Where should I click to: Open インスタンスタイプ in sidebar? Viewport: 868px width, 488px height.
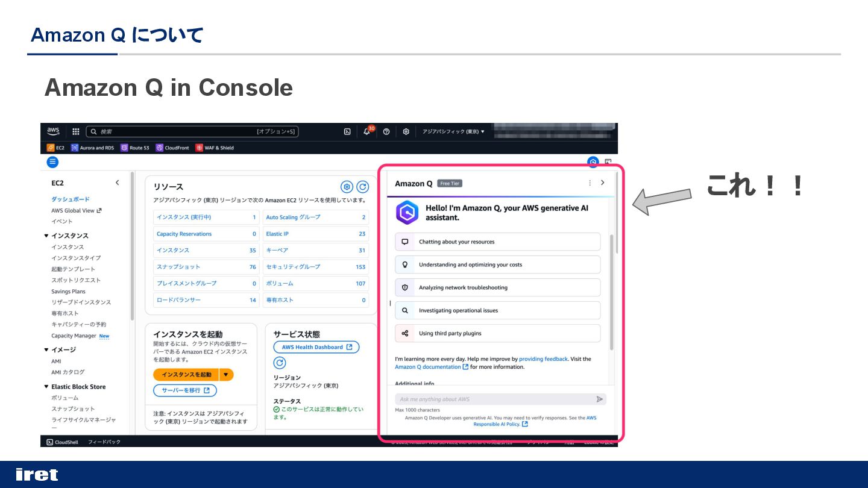(x=76, y=258)
